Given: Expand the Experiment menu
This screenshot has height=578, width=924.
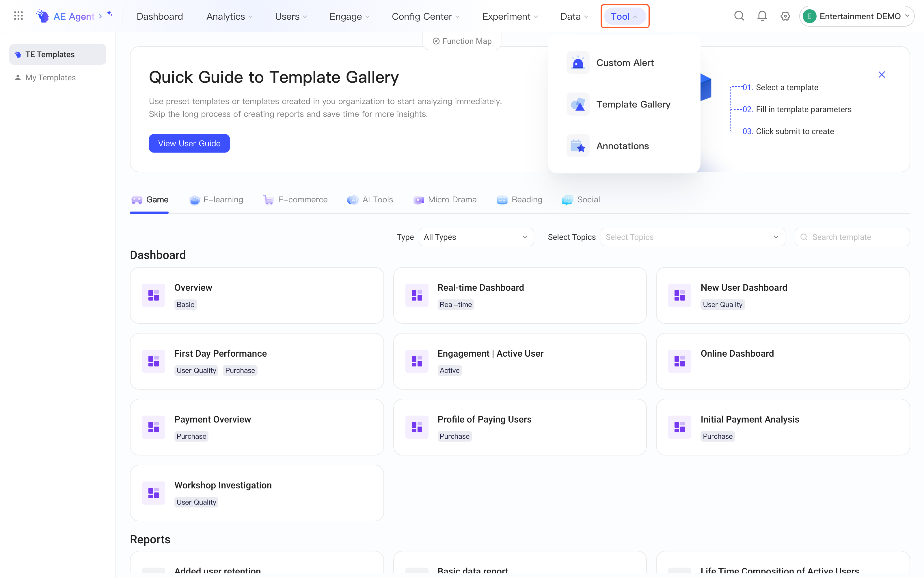Looking at the screenshot, I should point(510,16).
